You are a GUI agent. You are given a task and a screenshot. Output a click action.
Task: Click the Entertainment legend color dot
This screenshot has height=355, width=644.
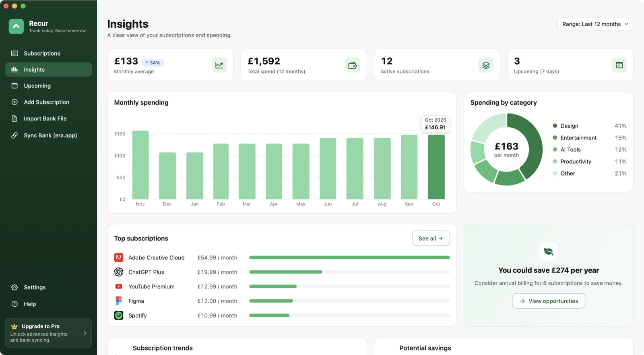point(555,137)
